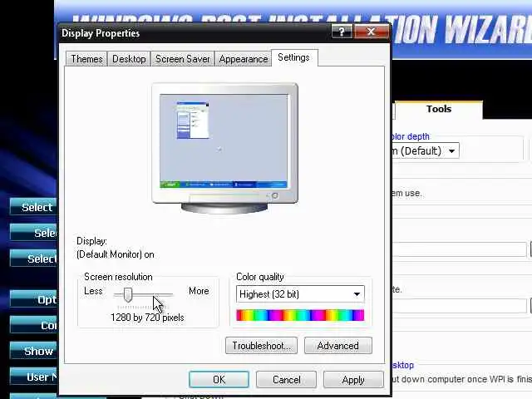Click the Tools tab in the wizard window
Image resolution: width=532 pixels, height=399 pixels.
click(439, 109)
